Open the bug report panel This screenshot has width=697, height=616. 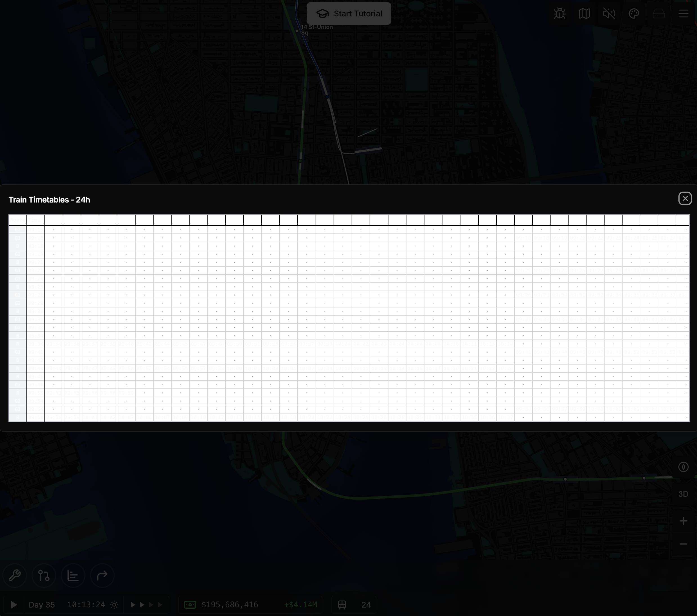pos(559,14)
